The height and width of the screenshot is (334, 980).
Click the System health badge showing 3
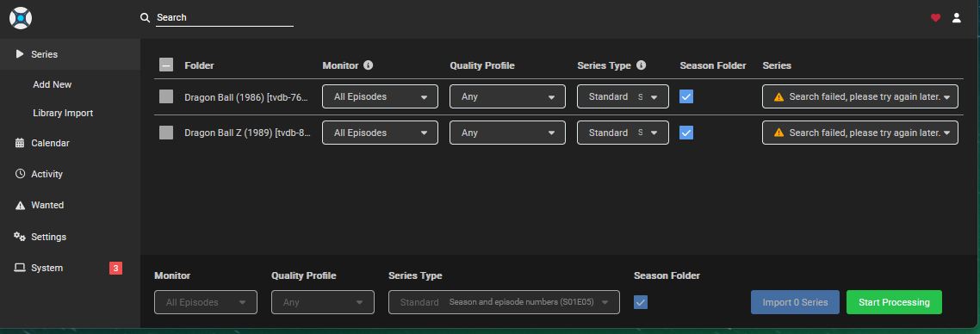pyautogui.click(x=115, y=268)
